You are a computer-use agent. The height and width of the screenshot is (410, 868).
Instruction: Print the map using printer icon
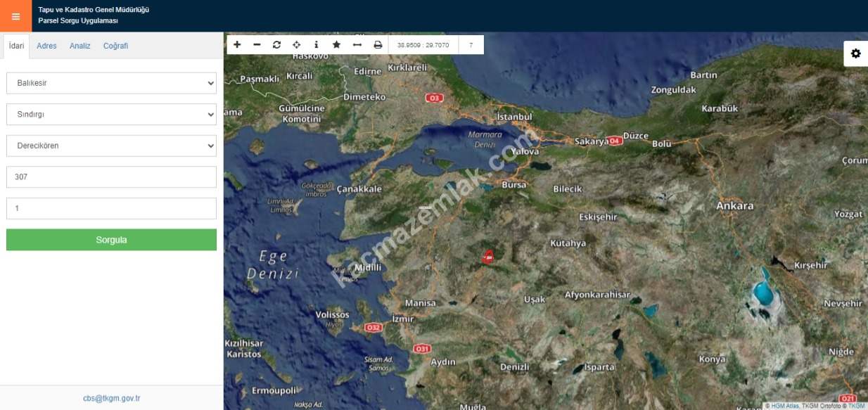click(378, 45)
